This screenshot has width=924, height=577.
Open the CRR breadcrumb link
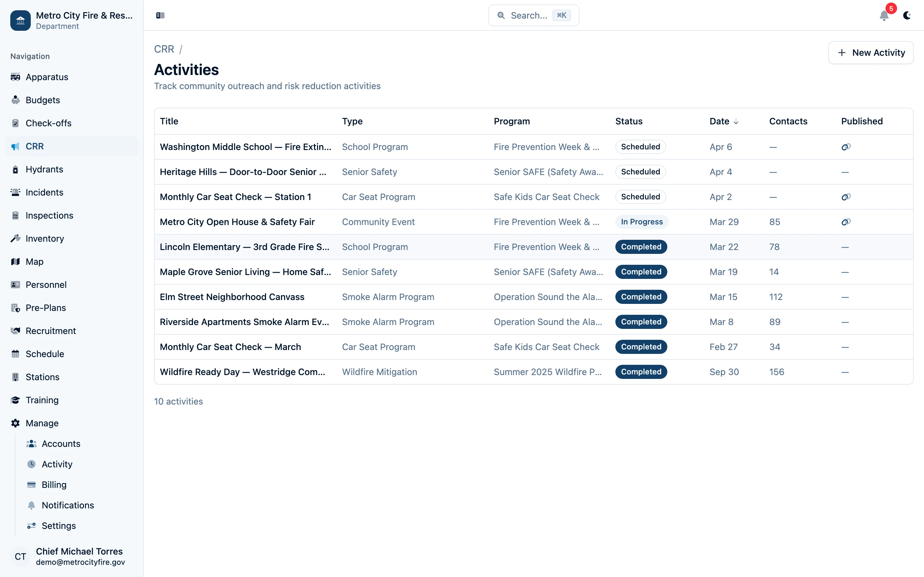point(164,49)
